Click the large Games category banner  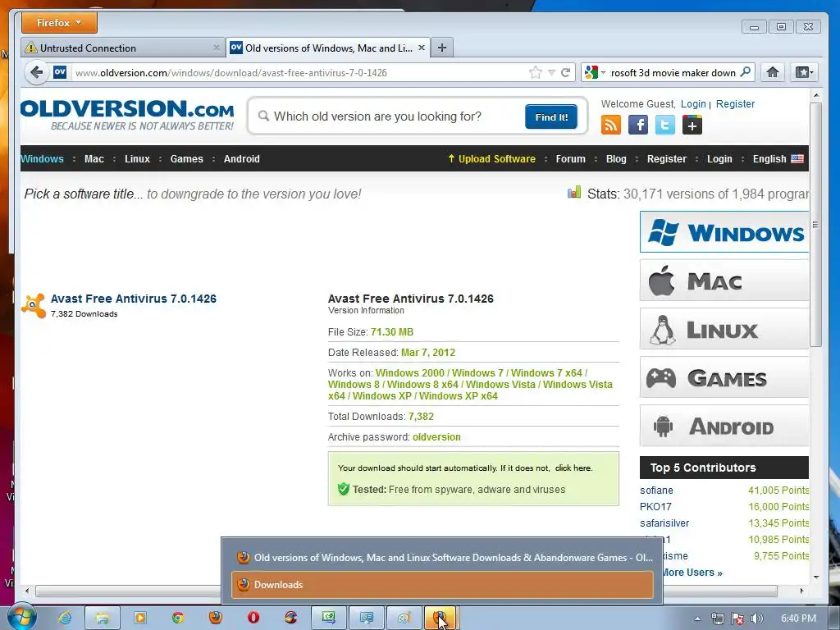pyautogui.click(x=724, y=377)
